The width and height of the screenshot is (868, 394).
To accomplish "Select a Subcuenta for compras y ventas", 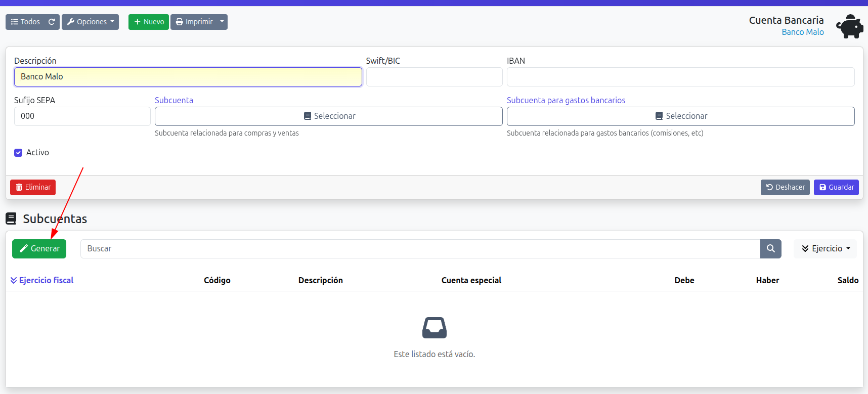I will point(328,116).
